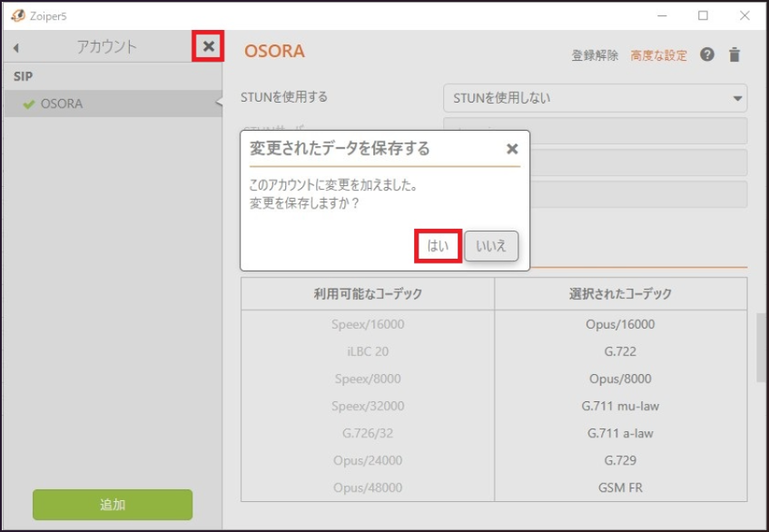The image size is (769, 532).
Task: Close the save-changes dialog with X
Action: [x=512, y=149]
